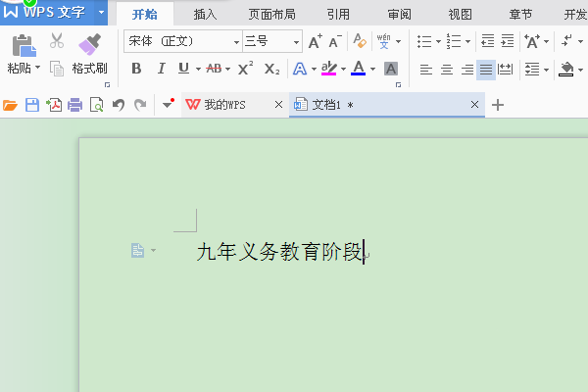Close the 文档1 document tab
The width and height of the screenshot is (588, 392).
pyautogui.click(x=474, y=105)
